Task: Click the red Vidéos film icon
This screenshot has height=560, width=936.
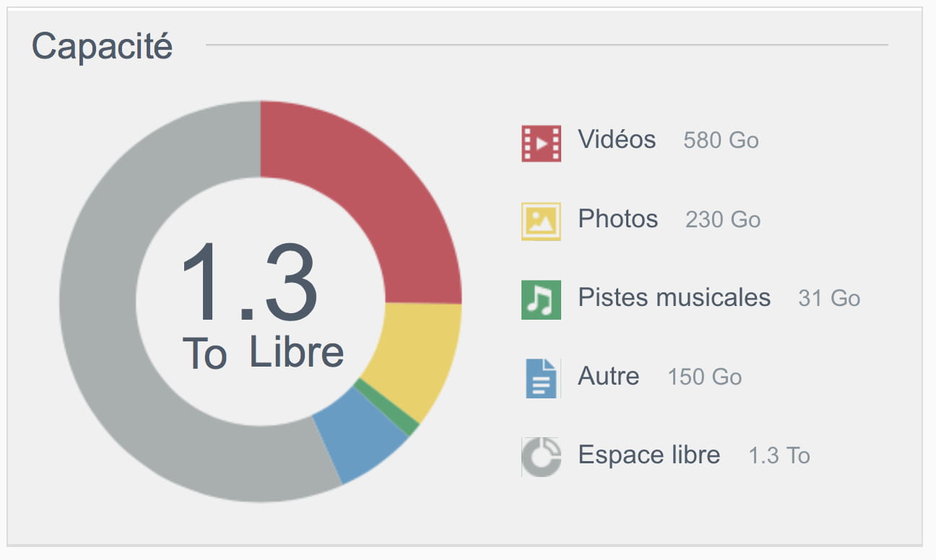Action: click(541, 143)
